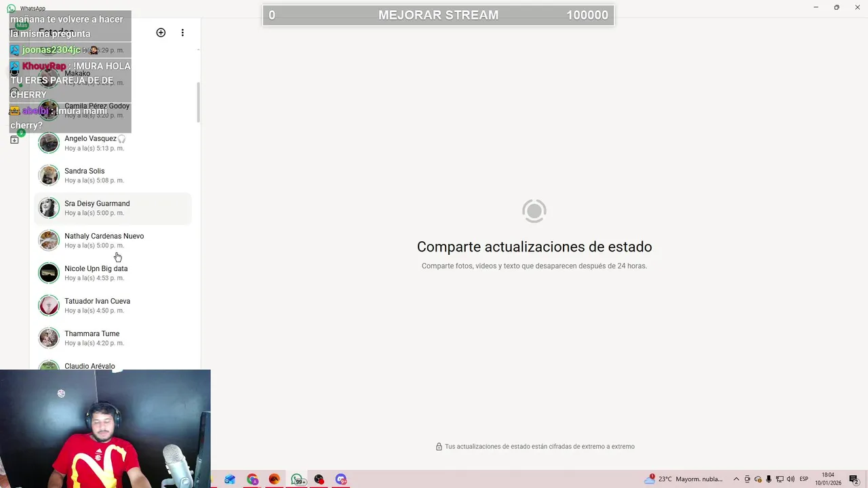The width and height of the screenshot is (868, 488).
Task: Open weather widget showing 23°C
Action: 684,479
